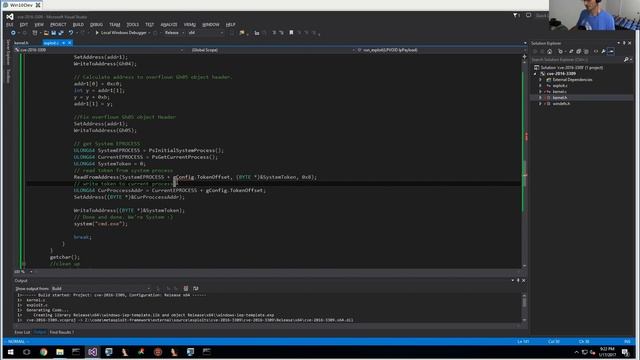Expand the windefs.h tree node arrow
The image size is (640, 360).
coord(541,104)
